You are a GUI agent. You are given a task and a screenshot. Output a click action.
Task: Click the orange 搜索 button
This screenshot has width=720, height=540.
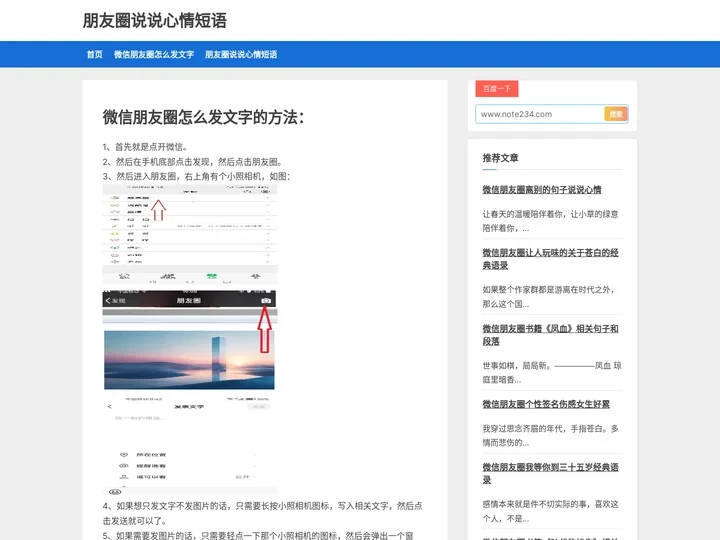(x=616, y=114)
